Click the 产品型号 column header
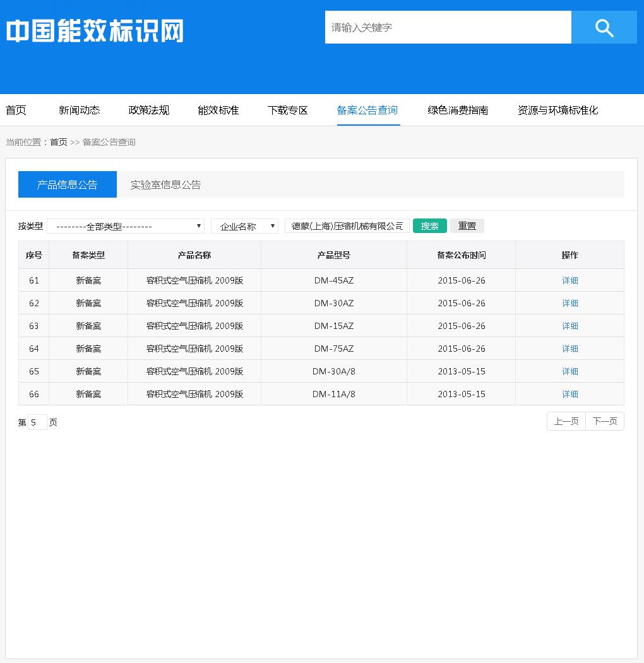The image size is (644, 663). click(334, 255)
